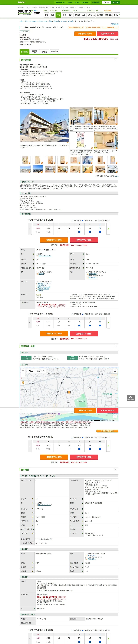Select 7/3 blue slot in calendar under 物件詳細情報
The width and height of the screenshot is (138, 644).
pyautogui.click(x=79, y=232)
